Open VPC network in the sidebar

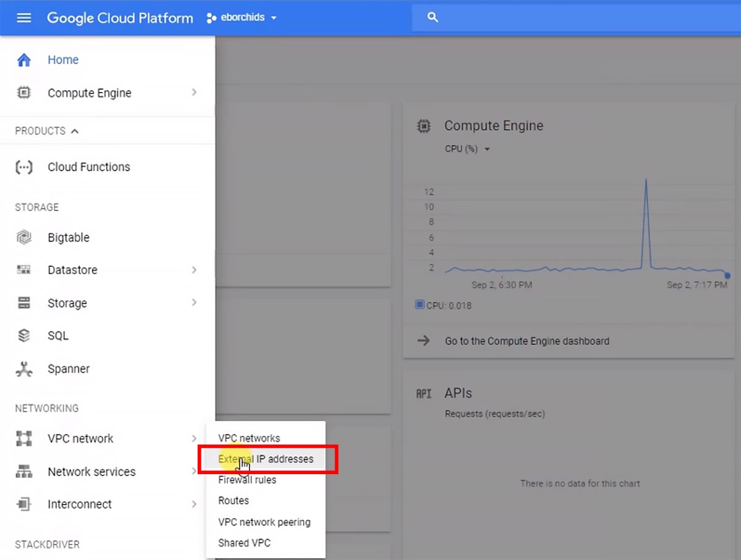pos(81,439)
